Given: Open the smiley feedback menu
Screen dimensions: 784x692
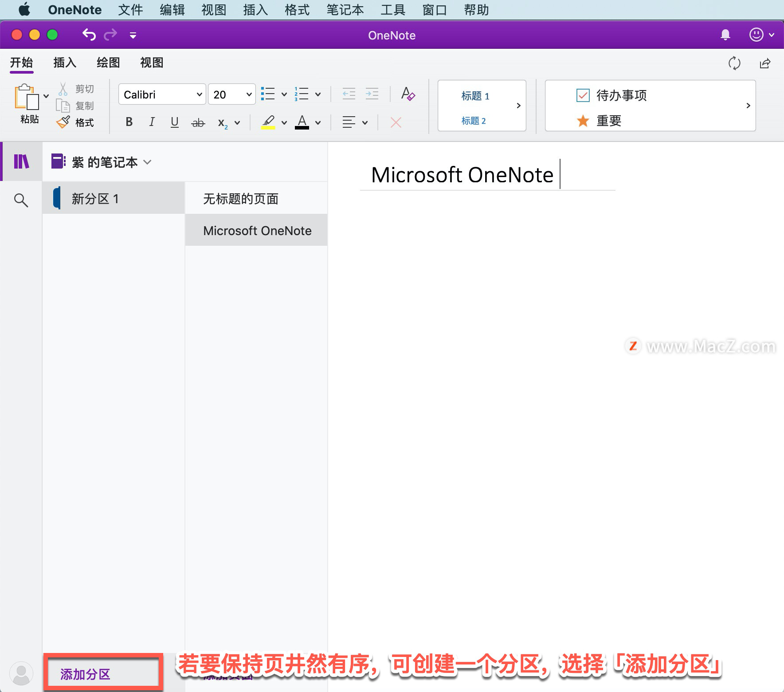Looking at the screenshot, I should (761, 35).
